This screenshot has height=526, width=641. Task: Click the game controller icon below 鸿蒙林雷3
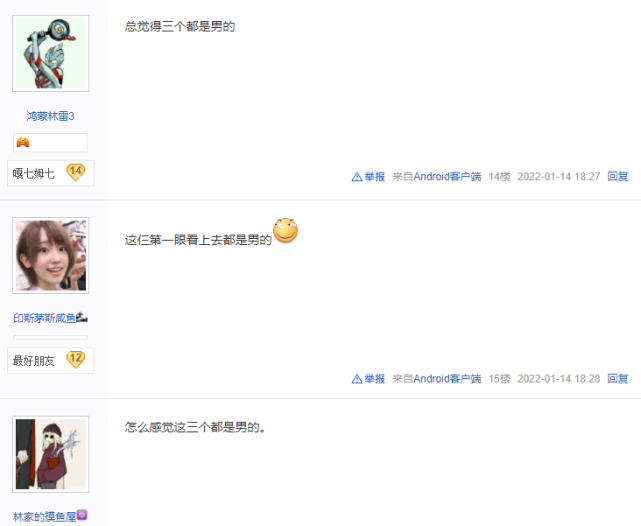click(22, 142)
